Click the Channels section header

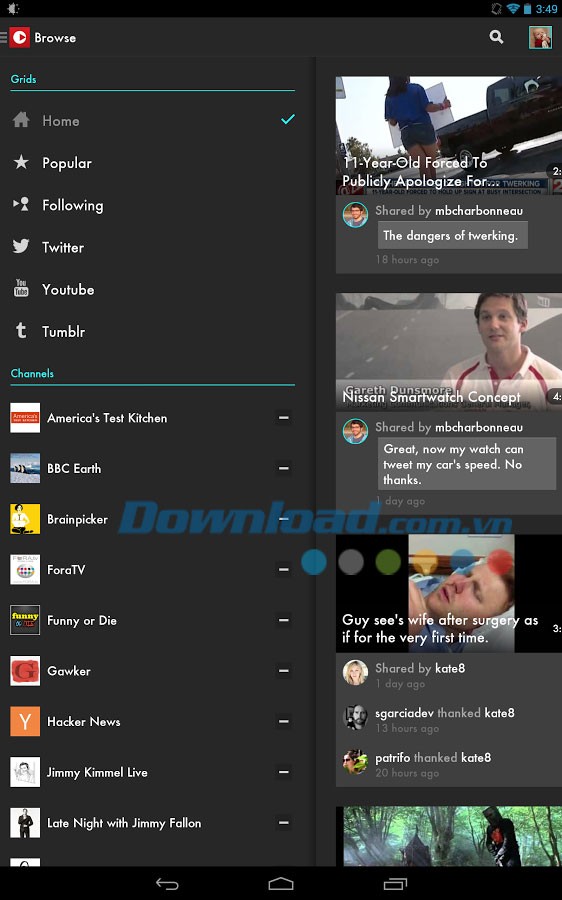32,374
